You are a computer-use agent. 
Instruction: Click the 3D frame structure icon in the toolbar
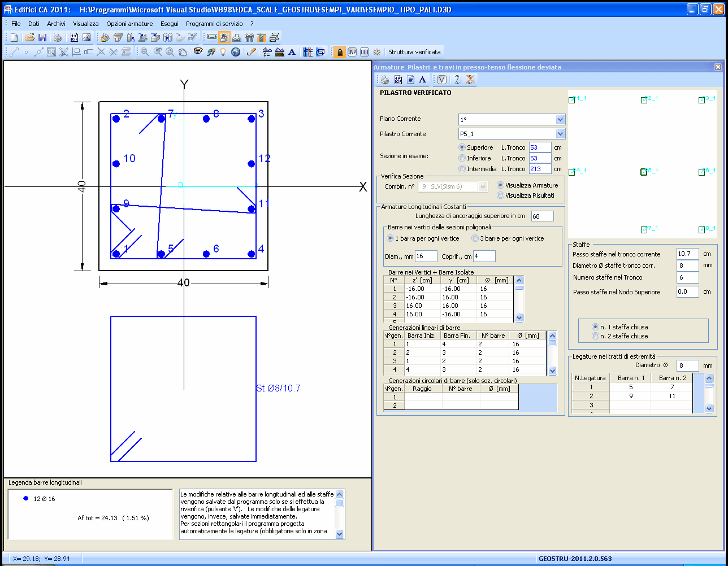click(x=320, y=52)
